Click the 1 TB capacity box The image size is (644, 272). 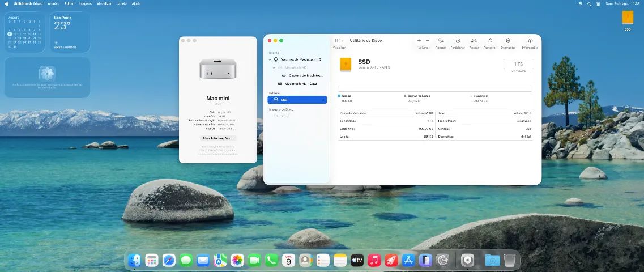(518, 64)
